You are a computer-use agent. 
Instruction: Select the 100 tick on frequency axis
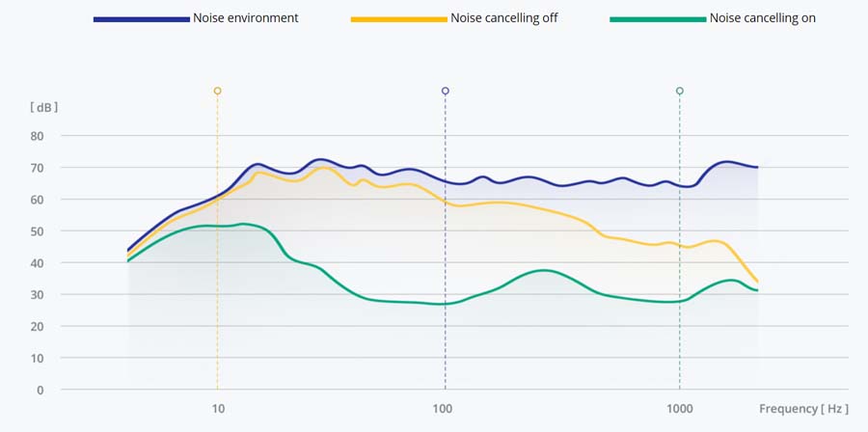point(443,409)
